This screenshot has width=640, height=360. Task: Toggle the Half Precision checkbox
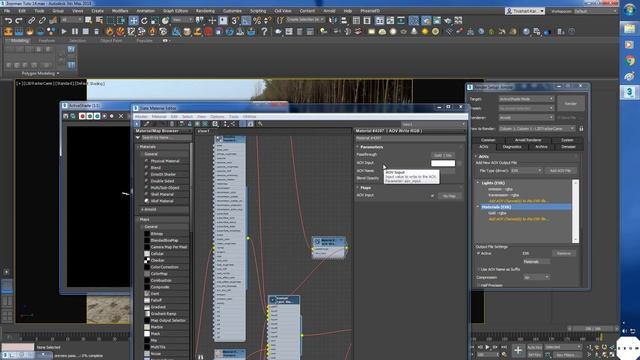(x=479, y=285)
